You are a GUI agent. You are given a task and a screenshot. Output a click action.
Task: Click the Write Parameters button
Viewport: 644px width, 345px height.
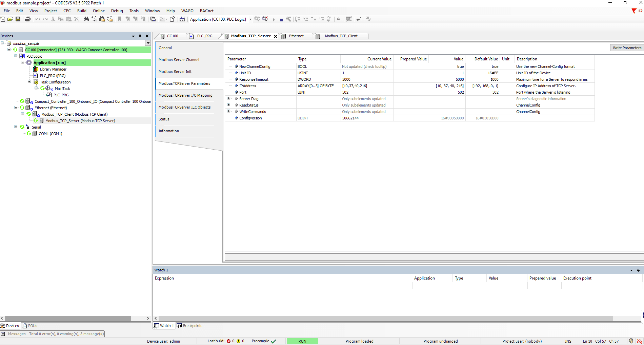[627, 48]
